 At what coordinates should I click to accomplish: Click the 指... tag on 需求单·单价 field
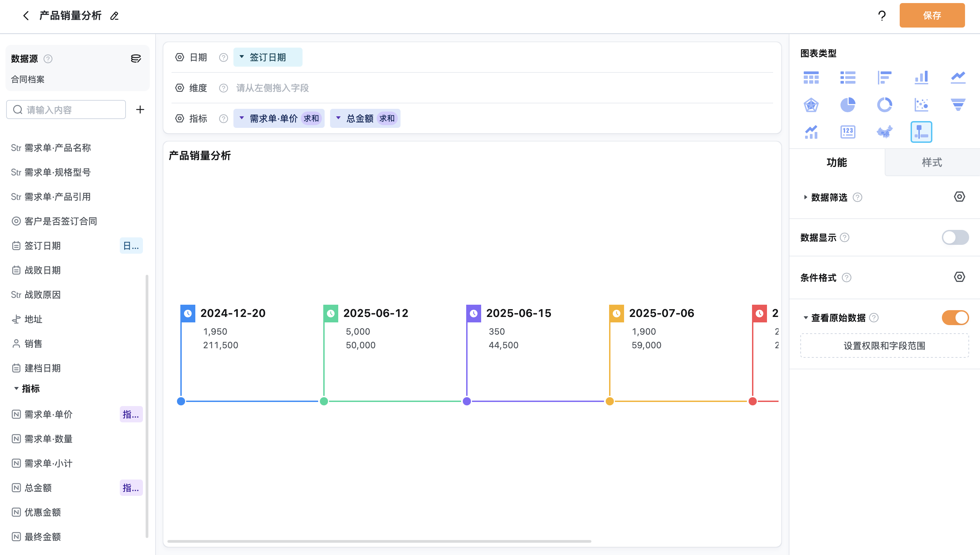coord(131,414)
